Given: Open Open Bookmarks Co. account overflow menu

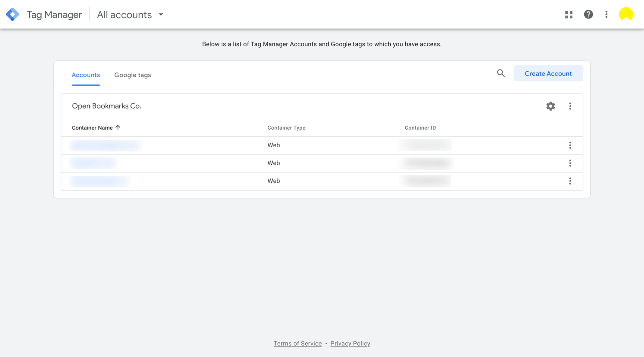Looking at the screenshot, I should pyautogui.click(x=570, y=106).
